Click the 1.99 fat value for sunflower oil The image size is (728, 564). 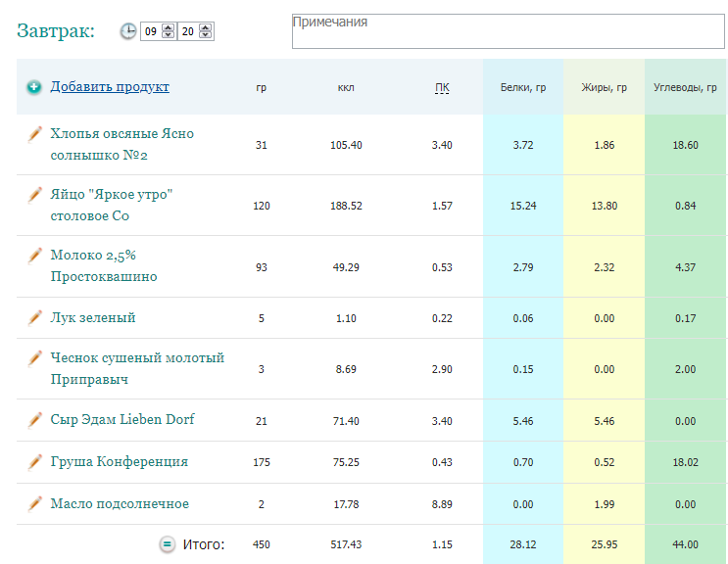coord(604,504)
